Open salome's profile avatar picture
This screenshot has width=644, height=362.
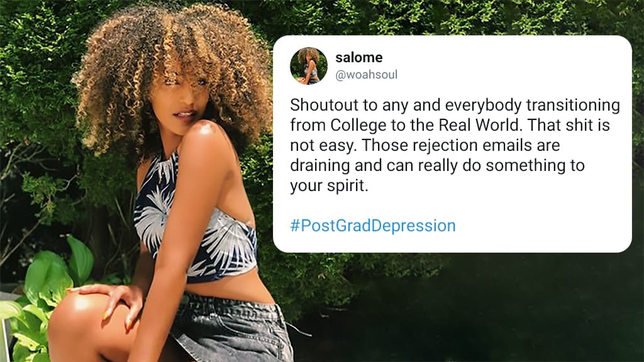click(x=308, y=65)
